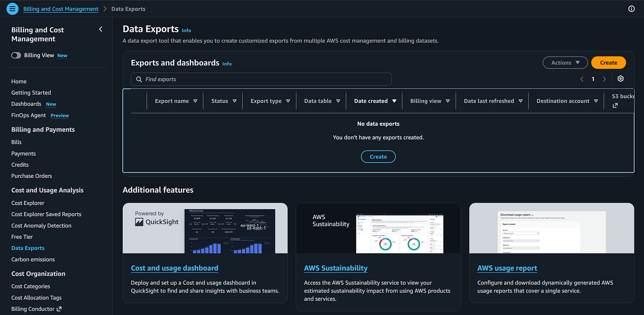
Task: Click the S3 bucket external link icon
Action: pos(615,105)
